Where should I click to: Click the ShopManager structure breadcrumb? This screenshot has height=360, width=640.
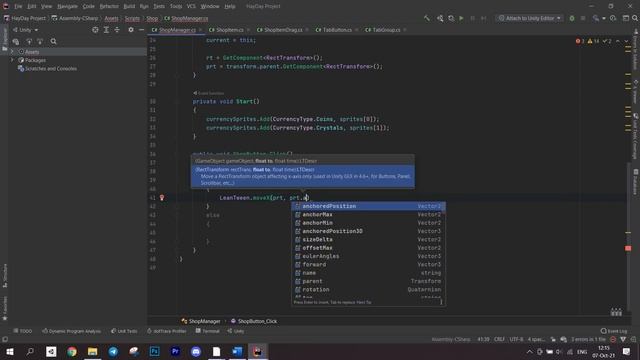tap(201, 321)
